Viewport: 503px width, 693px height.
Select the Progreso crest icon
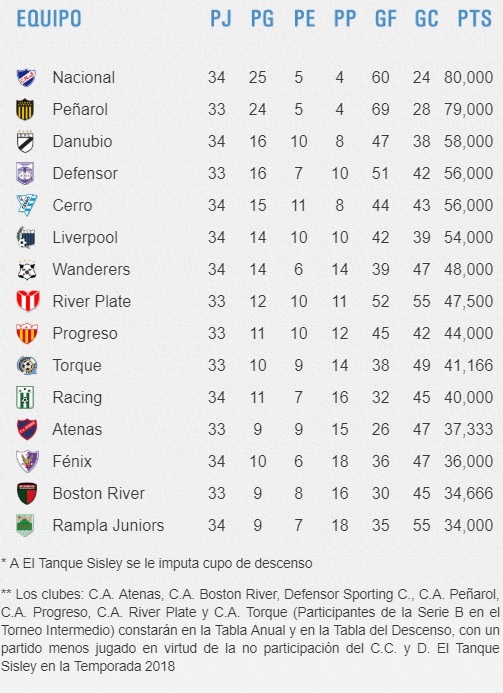click(27, 333)
